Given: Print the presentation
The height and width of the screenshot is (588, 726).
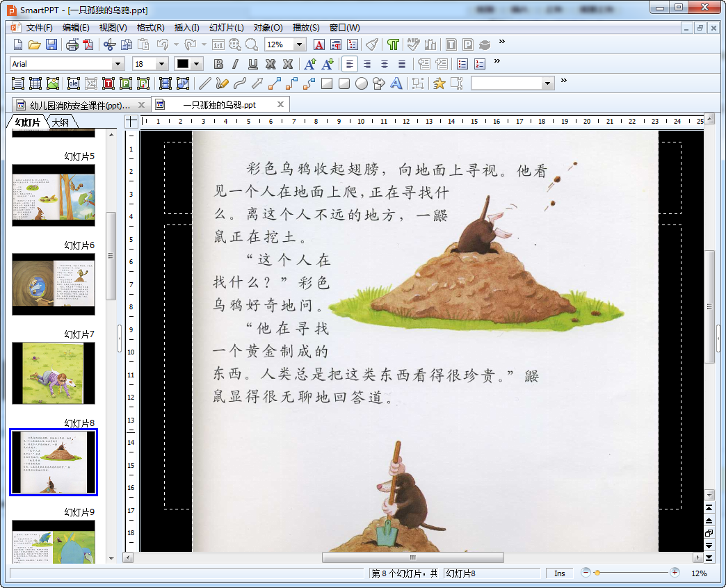Looking at the screenshot, I should [72, 45].
